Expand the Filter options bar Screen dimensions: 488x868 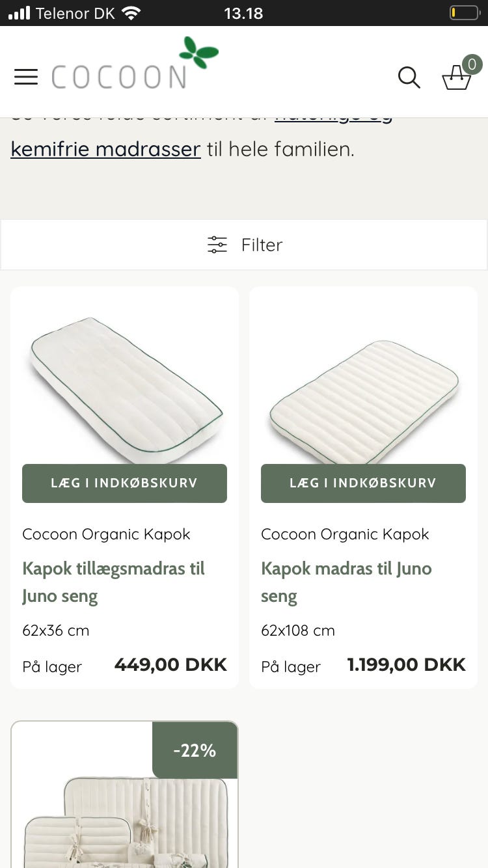pyautogui.click(x=244, y=245)
